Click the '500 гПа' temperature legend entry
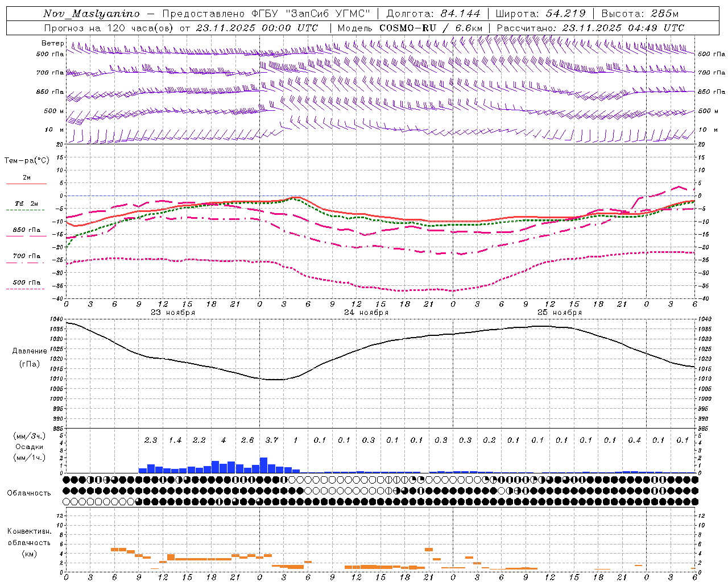Viewport: 728px width, 582px height. tap(26, 282)
